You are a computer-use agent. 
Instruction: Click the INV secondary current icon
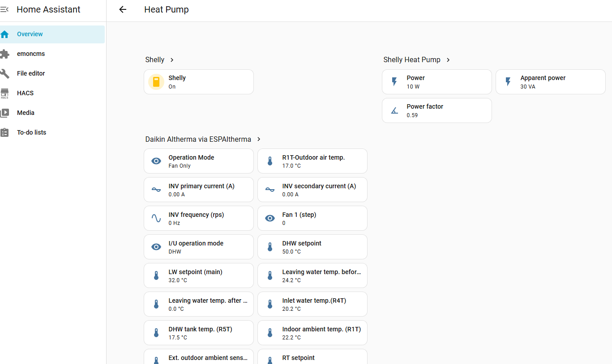click(x=270, y=190)
